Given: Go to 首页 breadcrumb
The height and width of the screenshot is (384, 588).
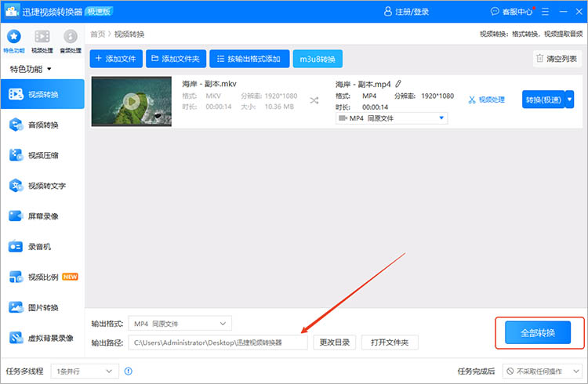Looking at the screenshot, I should click(98, 34).
